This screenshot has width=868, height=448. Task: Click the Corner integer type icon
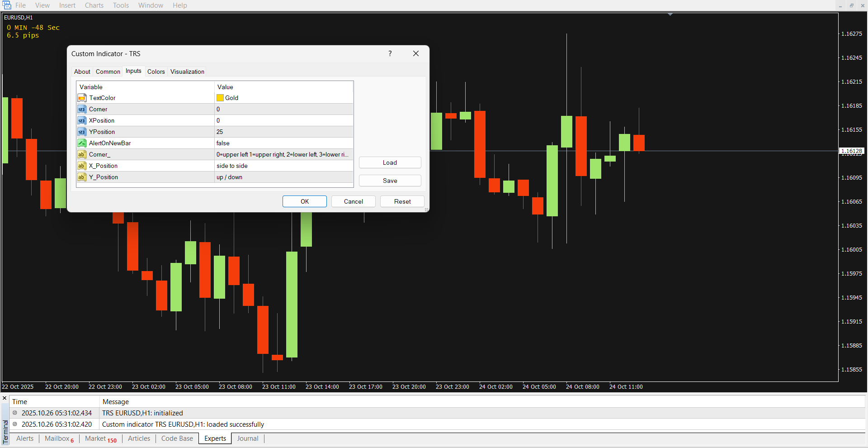click(82, 109)
